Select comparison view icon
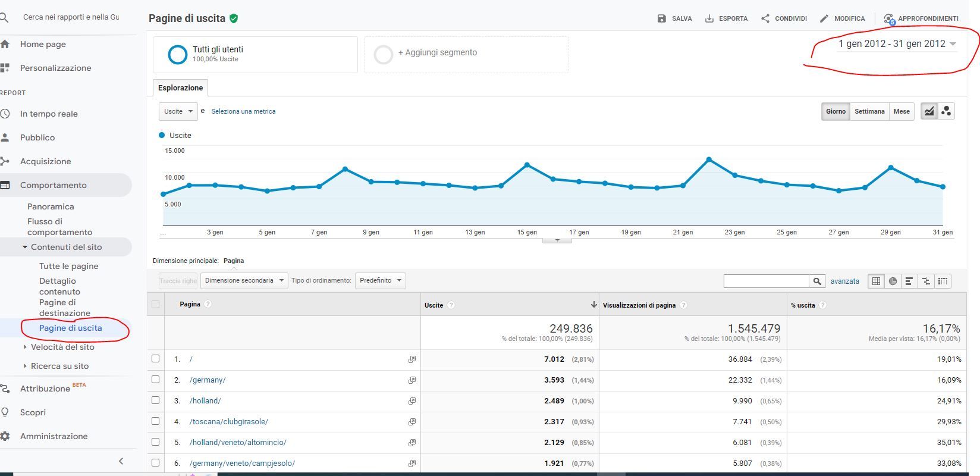The height and width of the screenshot is (476, 980). (x=926, y=281)
